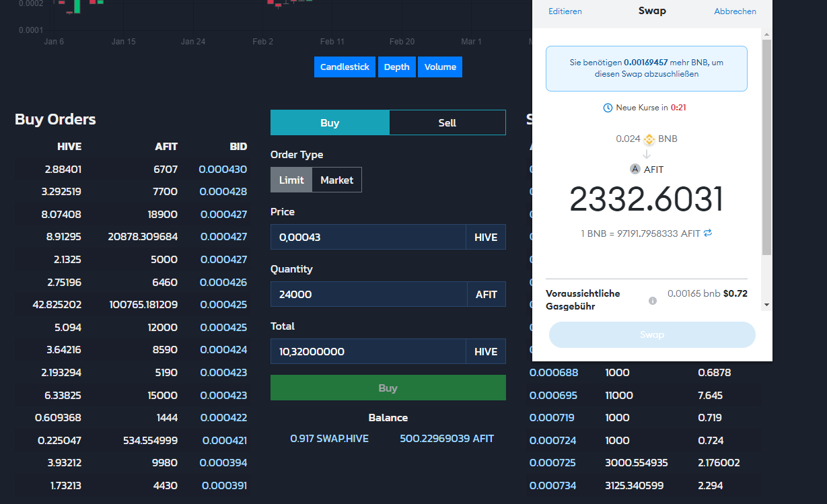Viewport: 827px width, 504px height.
Task: Switch chart to Candlestick view
Action: [345, 67]
